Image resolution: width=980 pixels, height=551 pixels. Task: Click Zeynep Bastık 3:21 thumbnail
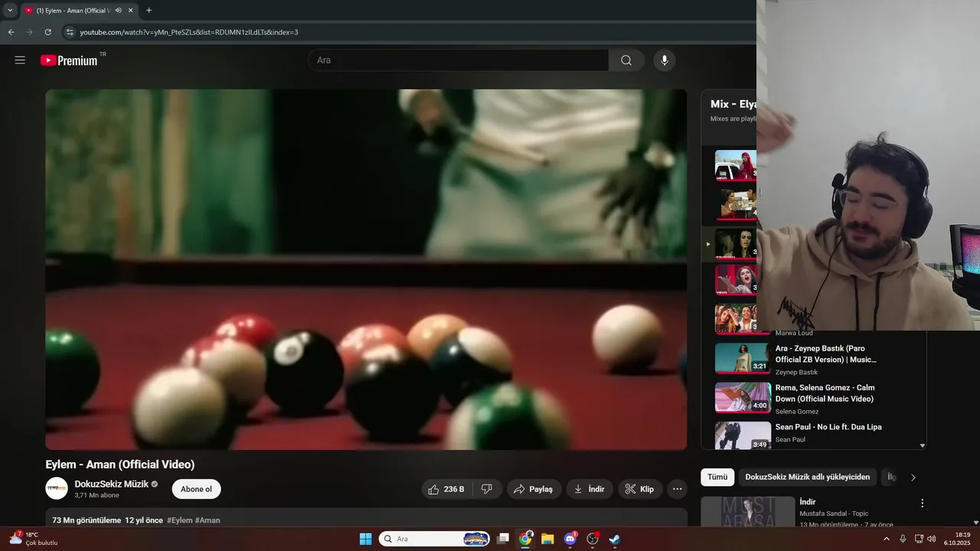[743, 357]
